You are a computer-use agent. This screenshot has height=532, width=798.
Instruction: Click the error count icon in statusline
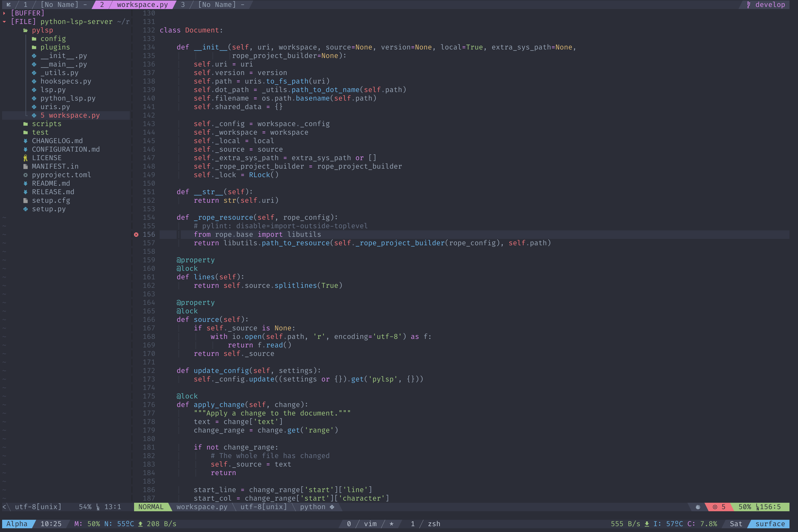coord(715,507)
